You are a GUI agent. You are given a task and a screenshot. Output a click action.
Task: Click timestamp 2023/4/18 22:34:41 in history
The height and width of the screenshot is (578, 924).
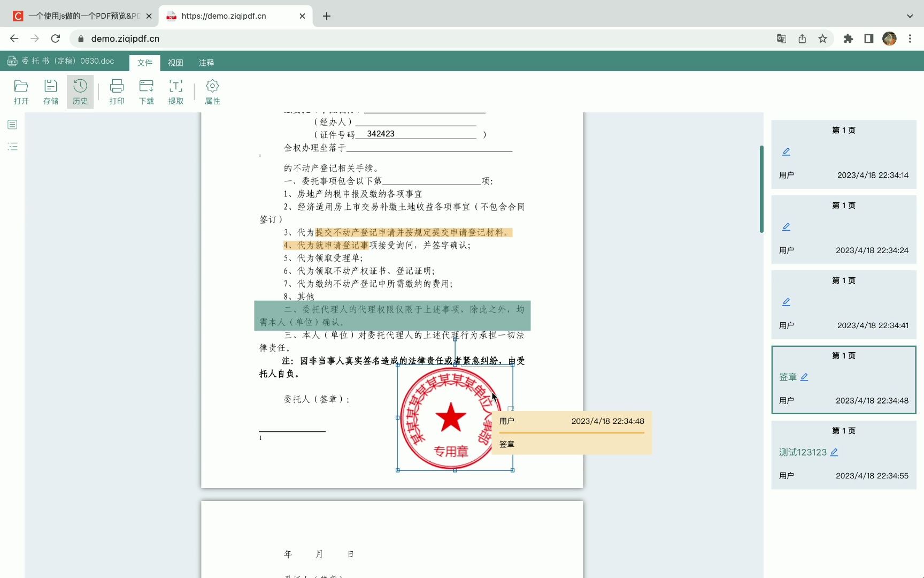click(873, 325)
